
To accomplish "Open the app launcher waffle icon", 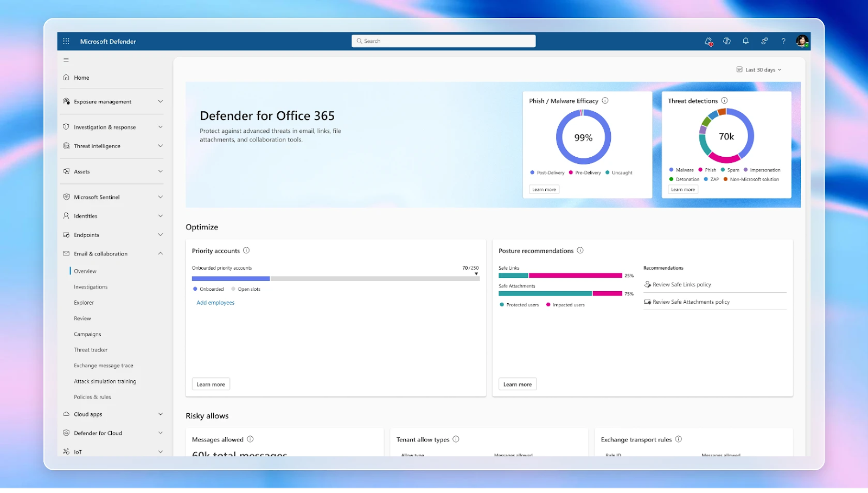I will (x=66, y=41).
